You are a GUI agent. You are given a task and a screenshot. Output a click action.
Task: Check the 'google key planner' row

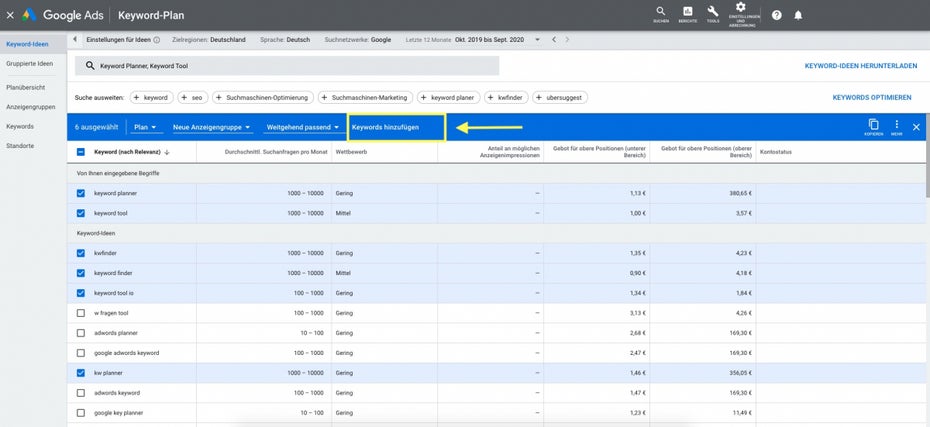[81, 413]
